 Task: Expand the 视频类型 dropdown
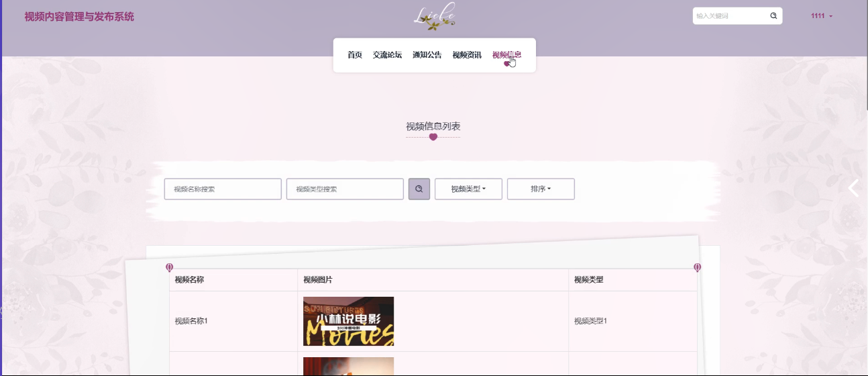[468, 189]
